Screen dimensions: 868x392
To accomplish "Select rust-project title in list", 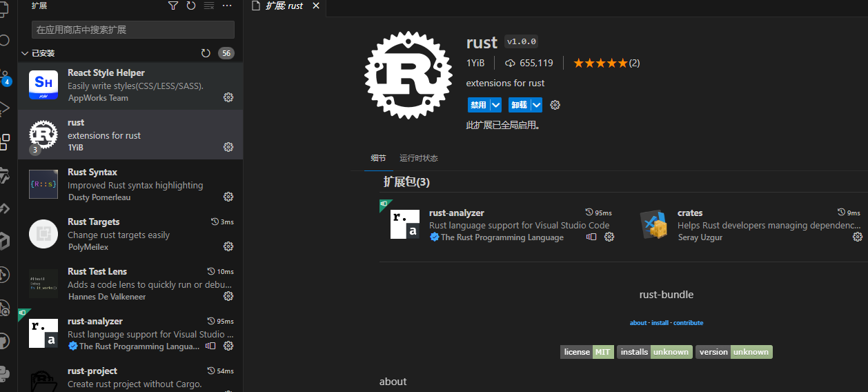I will tap(92, 371).
